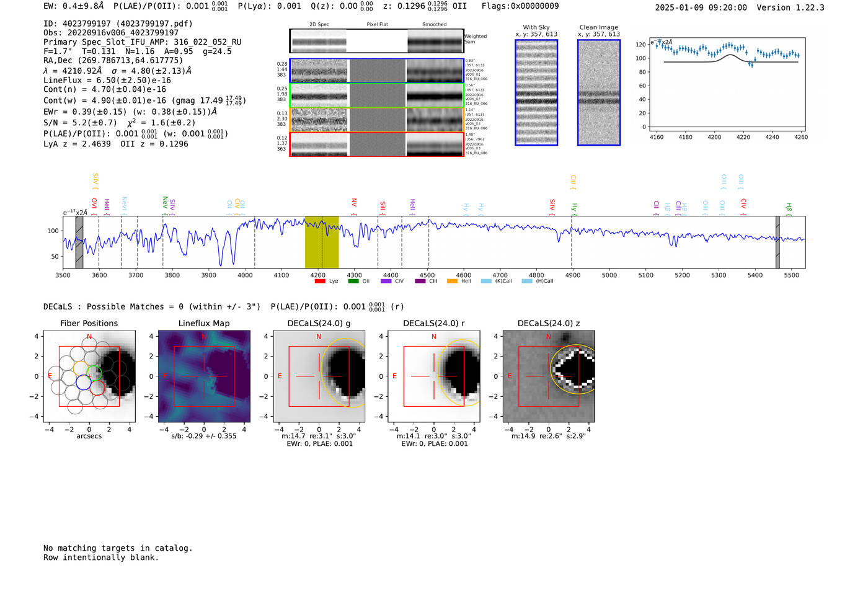Click the Smoothed column header
This screenshot has width=868, height=591.
click(435, 25)
